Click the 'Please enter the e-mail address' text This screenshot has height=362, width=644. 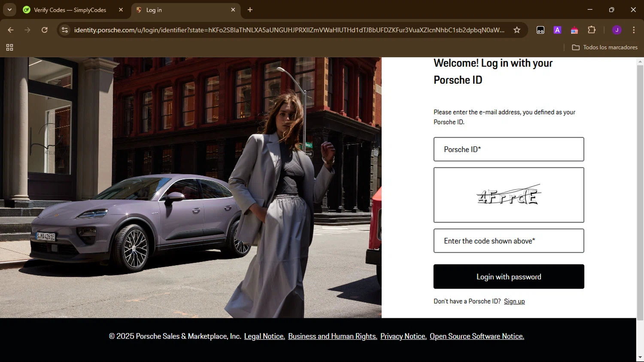504,117
